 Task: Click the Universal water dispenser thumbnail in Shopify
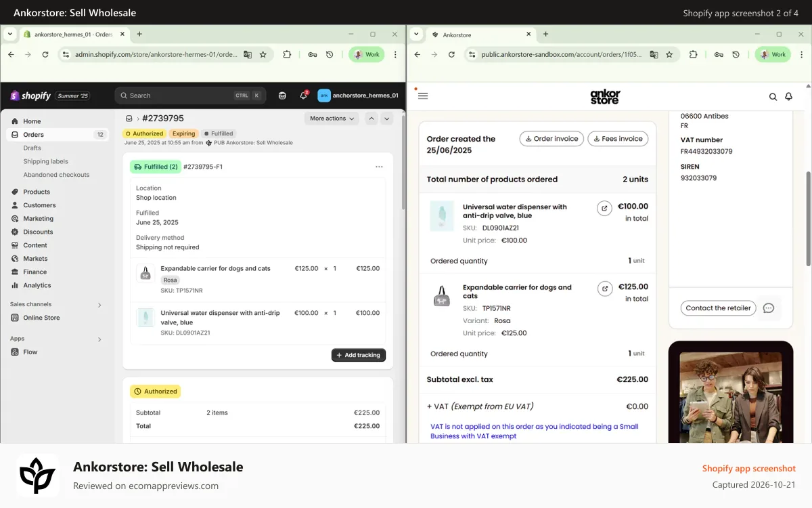[x=145, y=318]
